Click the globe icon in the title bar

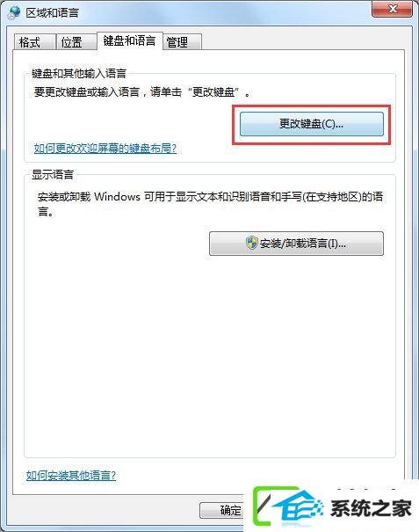click(x=14, y=12)
